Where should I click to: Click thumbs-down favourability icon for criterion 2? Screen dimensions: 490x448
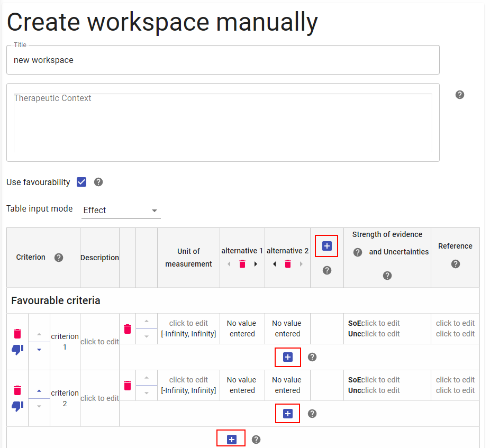[17, 406]
